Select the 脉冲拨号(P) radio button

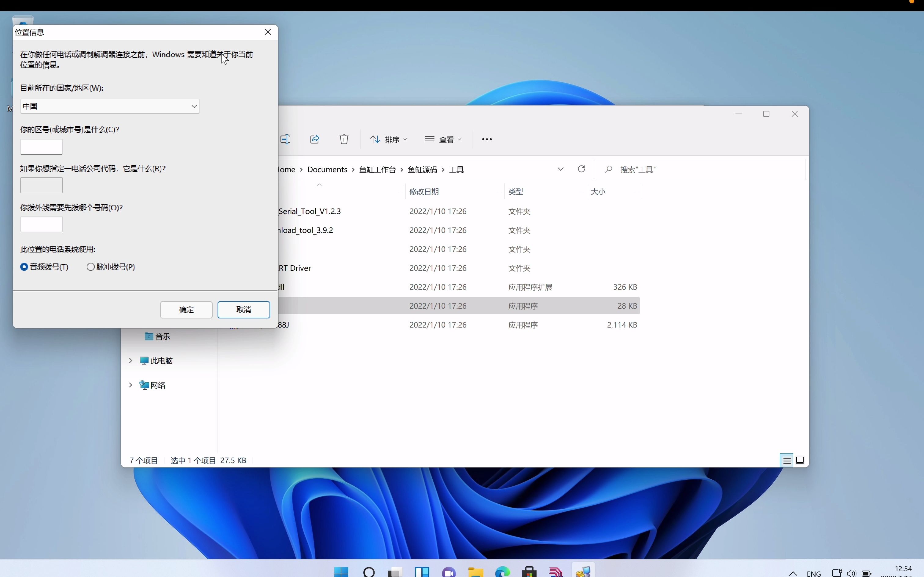click(x=90, y=267)
